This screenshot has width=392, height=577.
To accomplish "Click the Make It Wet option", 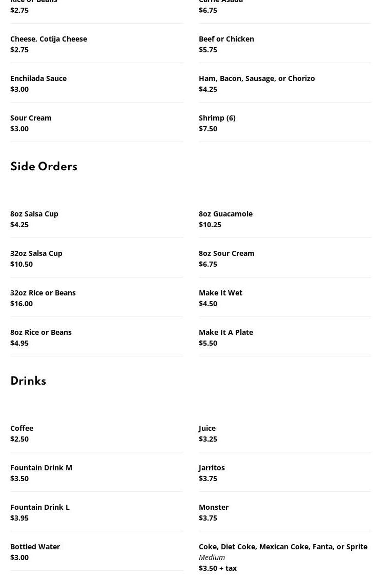I will point(220,293).
